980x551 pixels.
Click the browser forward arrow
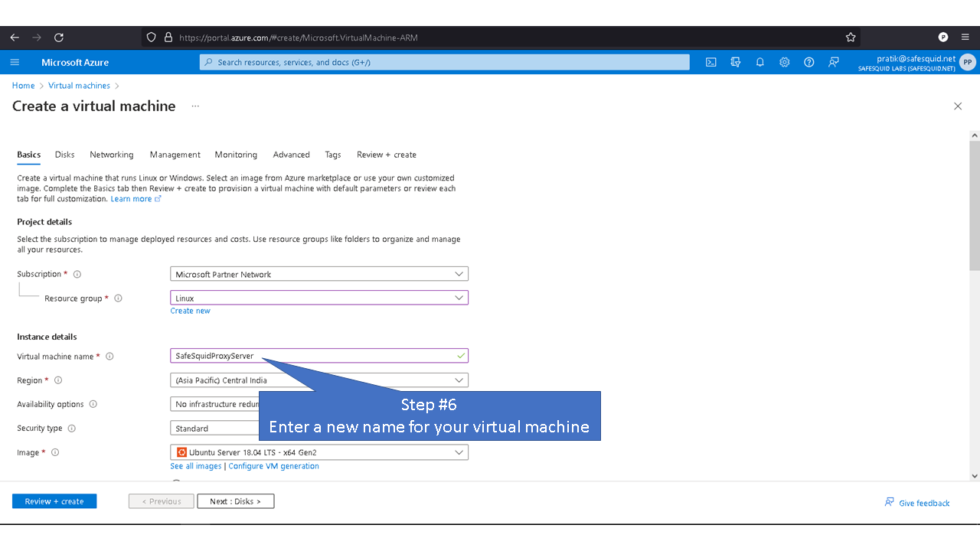coord(37,37)
